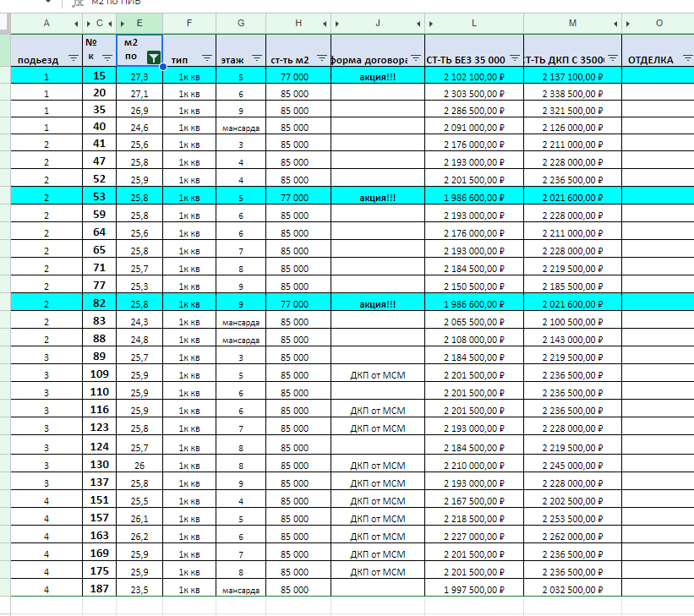Open the filter for the ОТДЕЛКА column
Viewport: 694px width, 616px height.
pyautogui.click(x=683, y=58)
